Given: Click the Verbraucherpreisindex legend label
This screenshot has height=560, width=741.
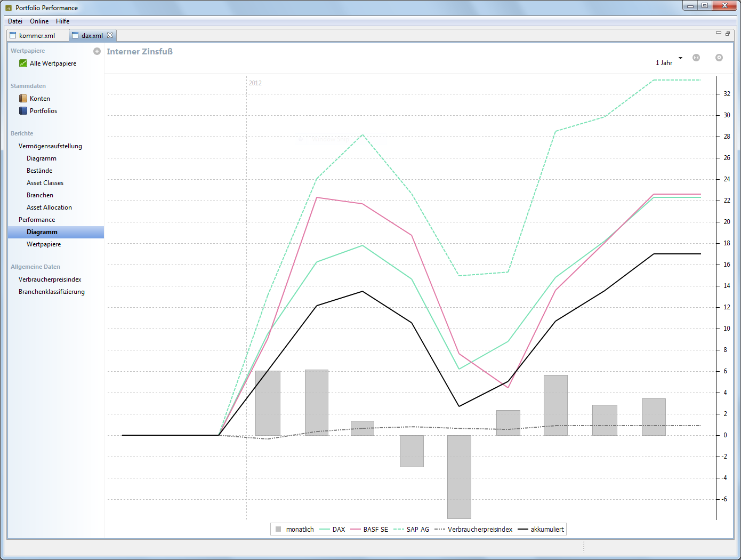Looking at the screenshot, I should (480, 530).
